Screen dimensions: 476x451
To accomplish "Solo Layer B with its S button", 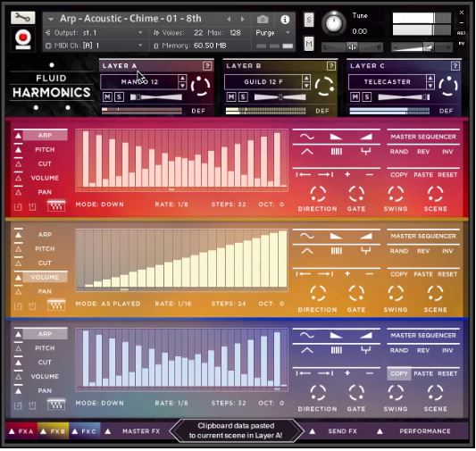I will click(x=243, y=96).
